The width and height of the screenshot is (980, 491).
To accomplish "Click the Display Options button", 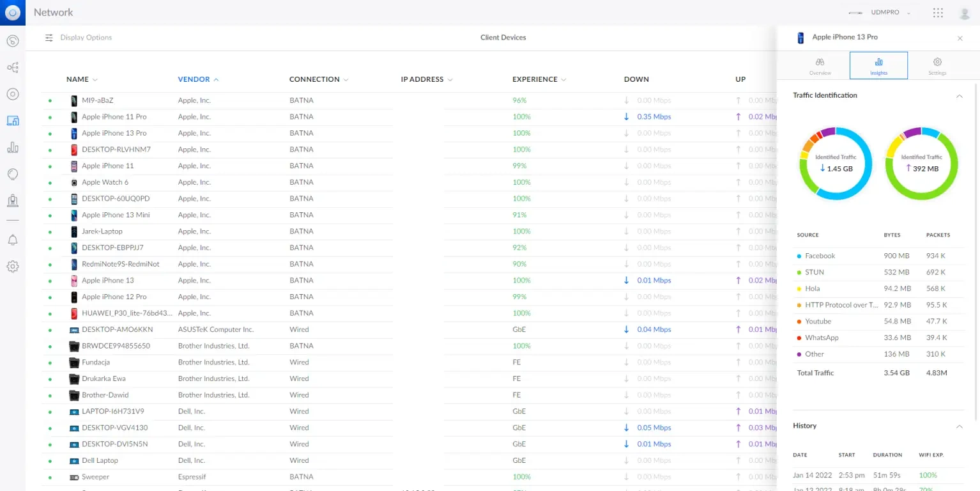I will 79,38.
